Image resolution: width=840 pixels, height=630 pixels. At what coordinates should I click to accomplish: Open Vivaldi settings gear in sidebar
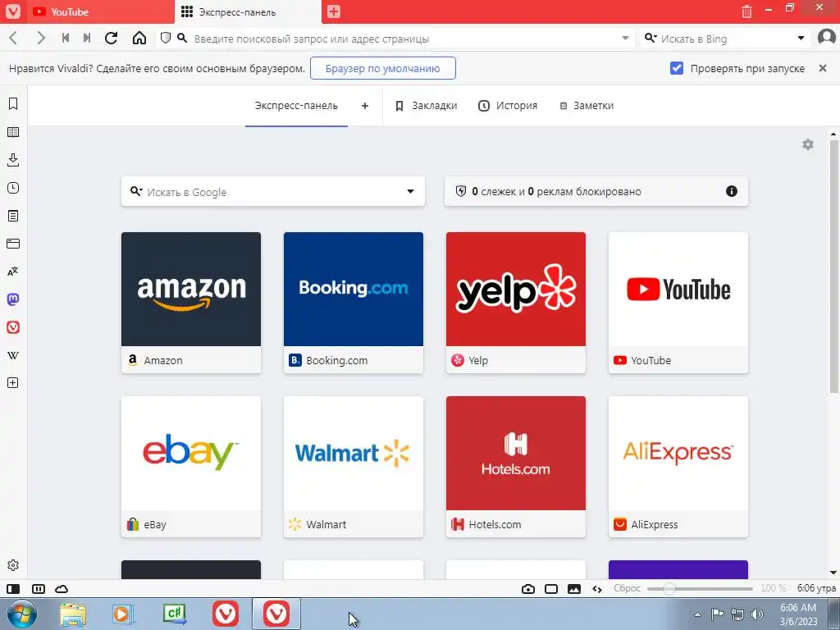(13, 565)
